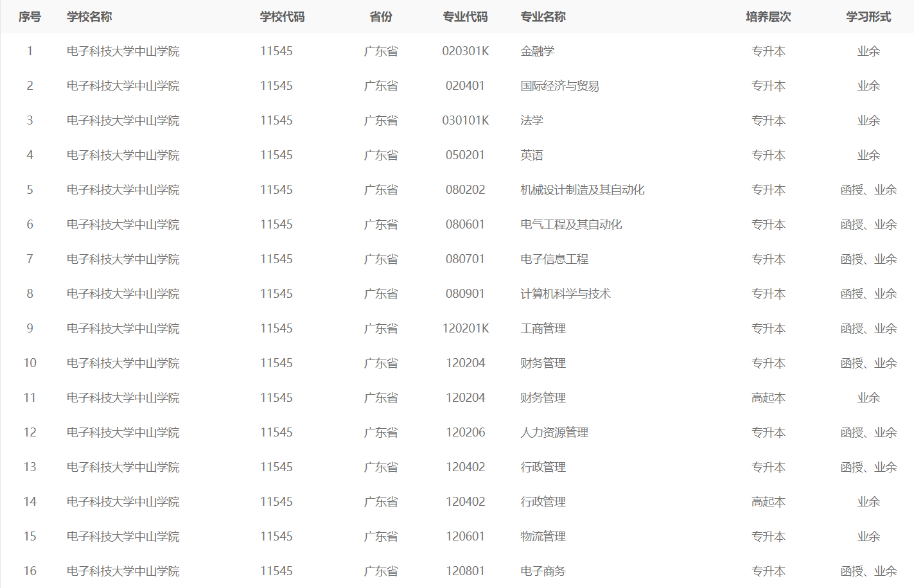914x588 pixels.
Task: Click code 120402 in row 14
Action: (466, 502)
